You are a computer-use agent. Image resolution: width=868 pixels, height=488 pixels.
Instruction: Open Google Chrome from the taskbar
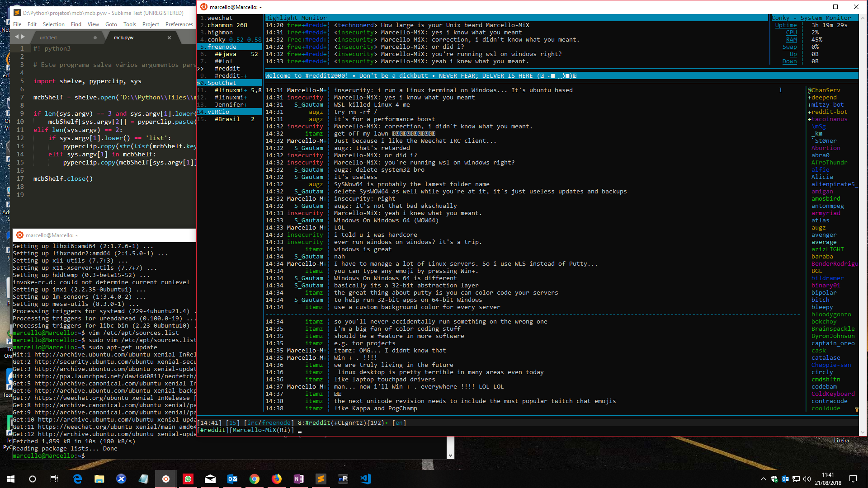click(x=255, y=479)
